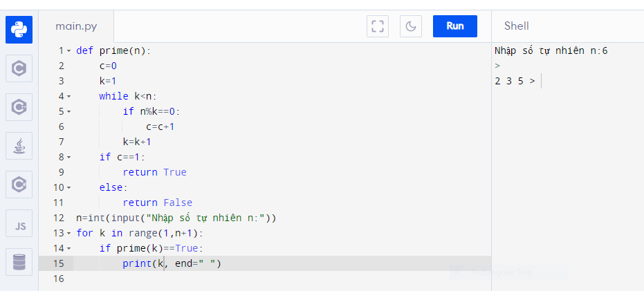Toggle dark mode moon button

(x=410, y=26)
